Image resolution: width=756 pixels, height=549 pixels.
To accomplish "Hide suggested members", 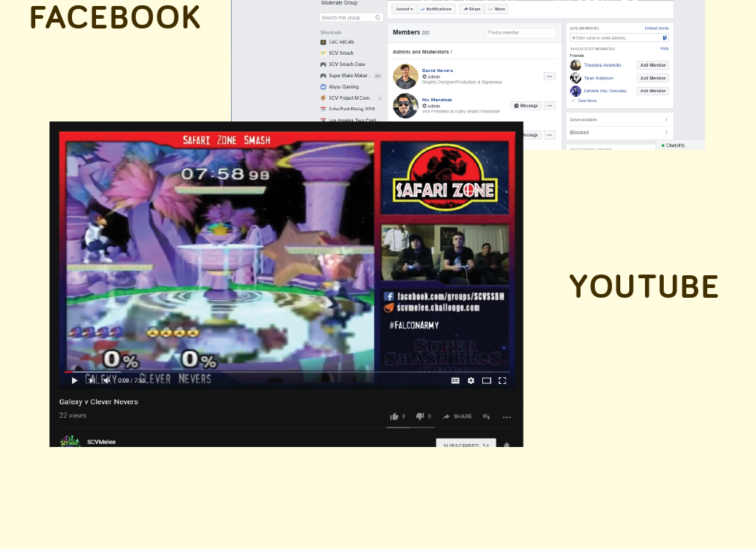I will tap(664, 49).
